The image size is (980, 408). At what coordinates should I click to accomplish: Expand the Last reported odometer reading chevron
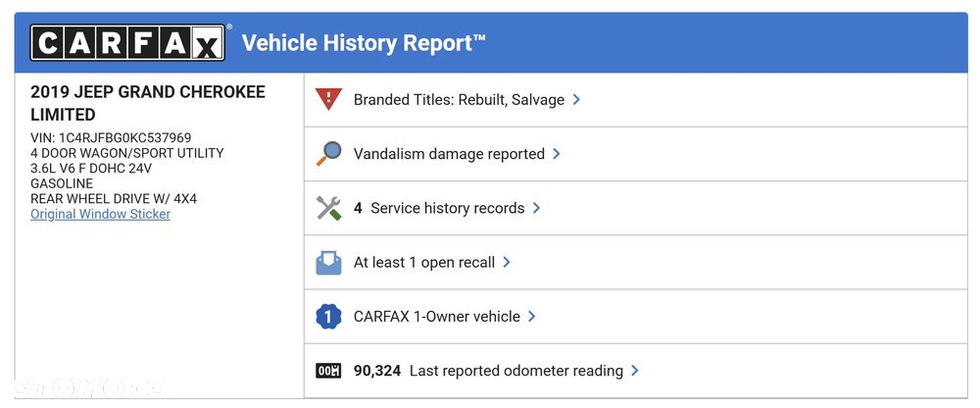click(x=635, y=371)
